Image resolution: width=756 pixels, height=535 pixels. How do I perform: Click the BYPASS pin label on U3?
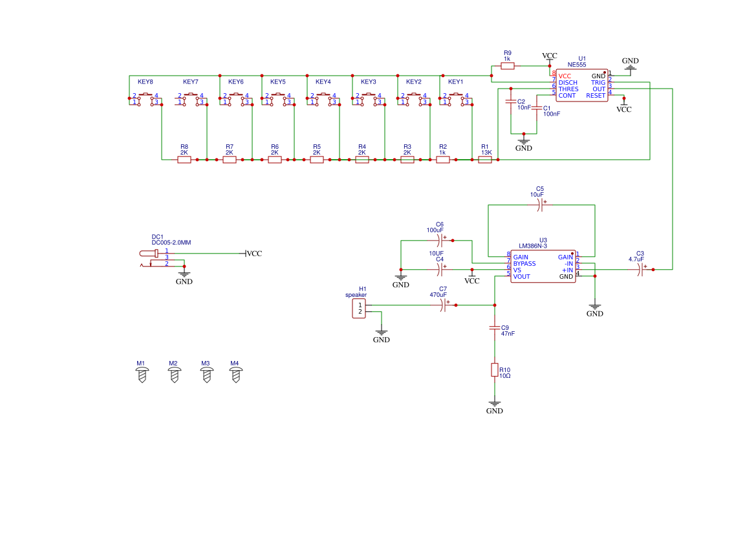coord(524,264)
